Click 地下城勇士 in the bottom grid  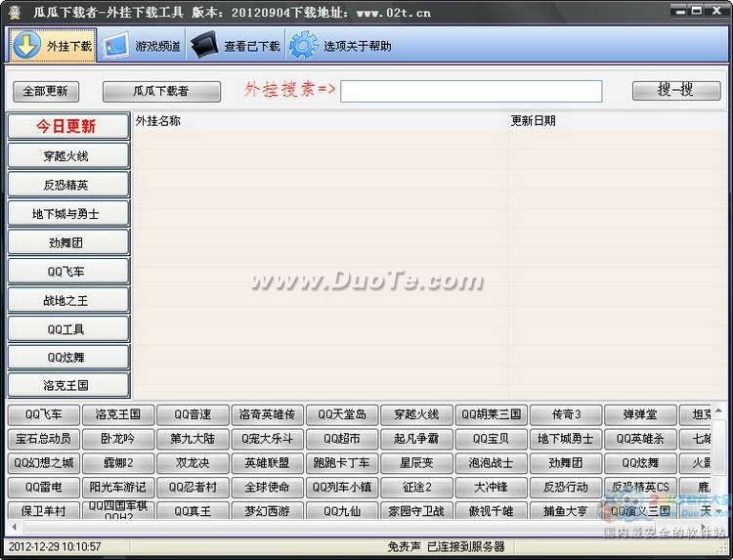click(566, 439)
